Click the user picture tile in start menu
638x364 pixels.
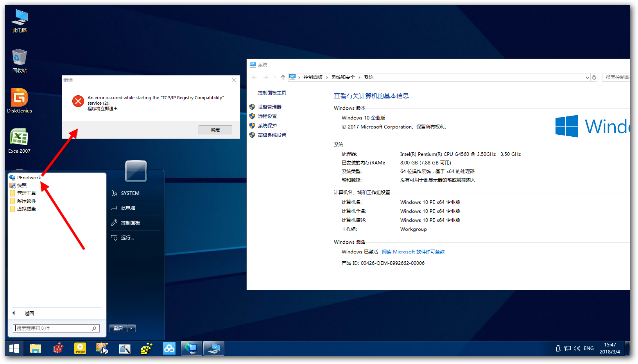coord(136,171)
